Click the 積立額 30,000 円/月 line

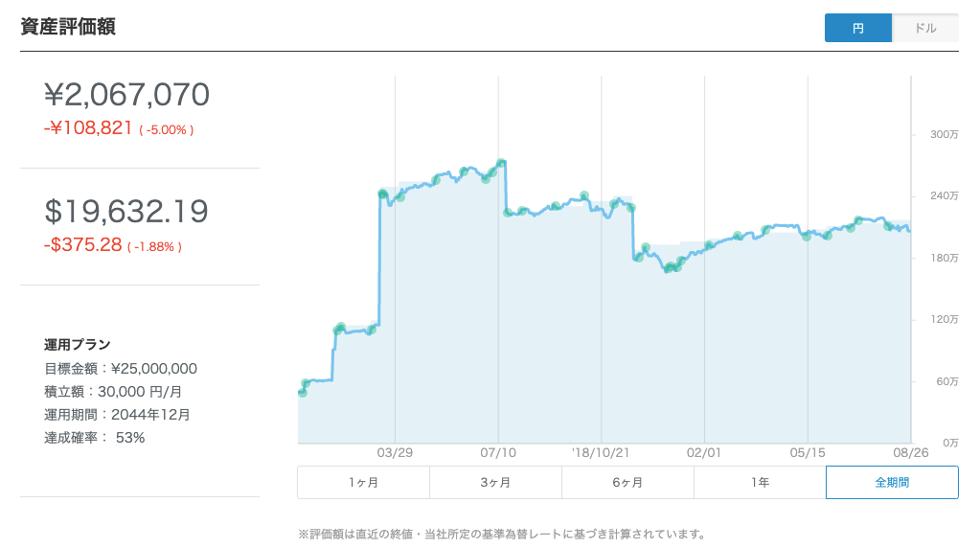click(x=113, y=391)
